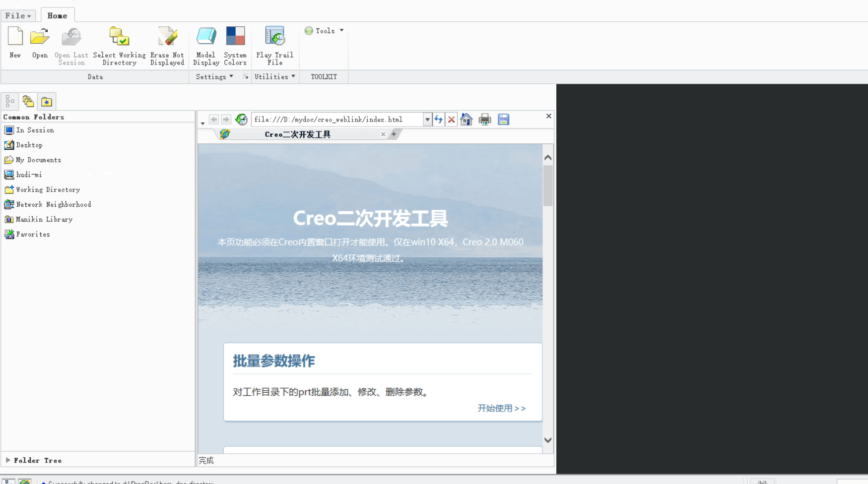
Task: Click the Common Folders header
Action: click(34, 117)
